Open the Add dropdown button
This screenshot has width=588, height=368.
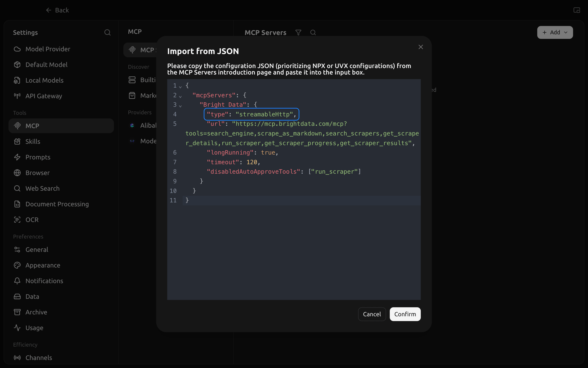point(555,32)
